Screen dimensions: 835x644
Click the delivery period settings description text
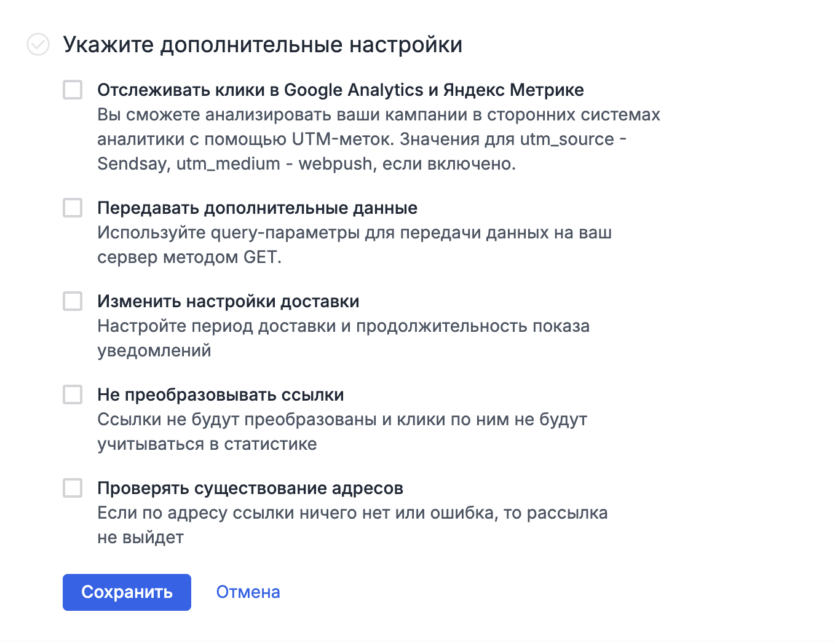343,338
